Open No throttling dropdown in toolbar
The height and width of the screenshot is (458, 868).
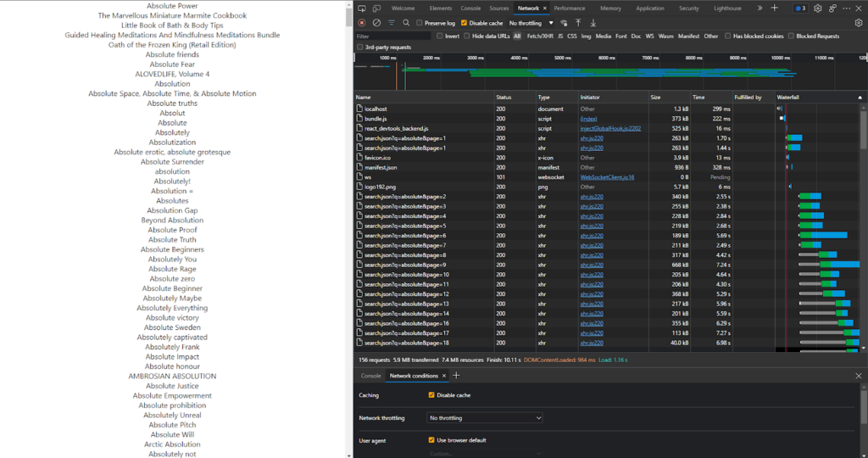[x=531, y=23]
